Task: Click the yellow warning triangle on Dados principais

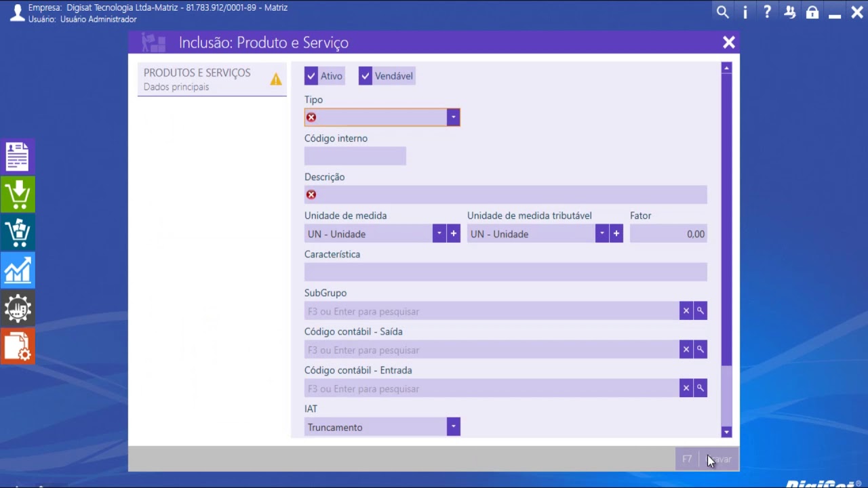Action: click(x=276, y=79)
